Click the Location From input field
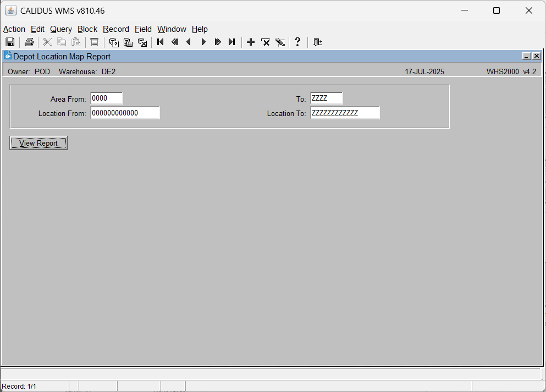Viewport: 546px width, 392px height. [x=125, y=113]
